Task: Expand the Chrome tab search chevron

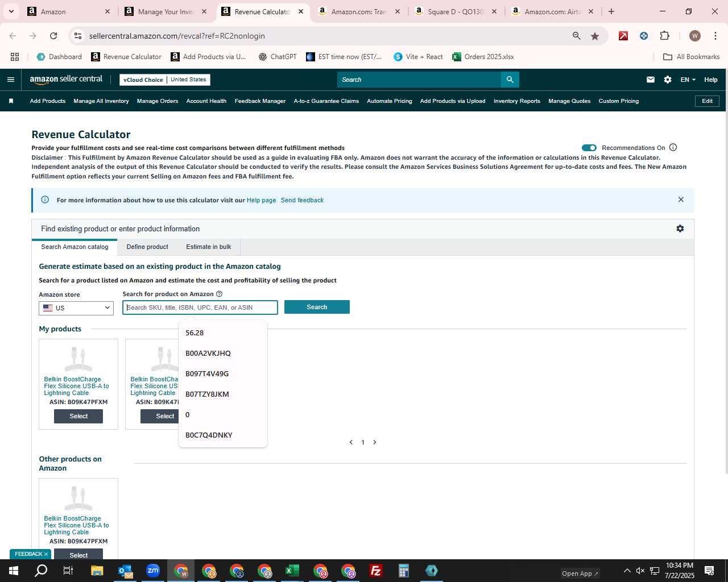Action: tap(11, 11)
